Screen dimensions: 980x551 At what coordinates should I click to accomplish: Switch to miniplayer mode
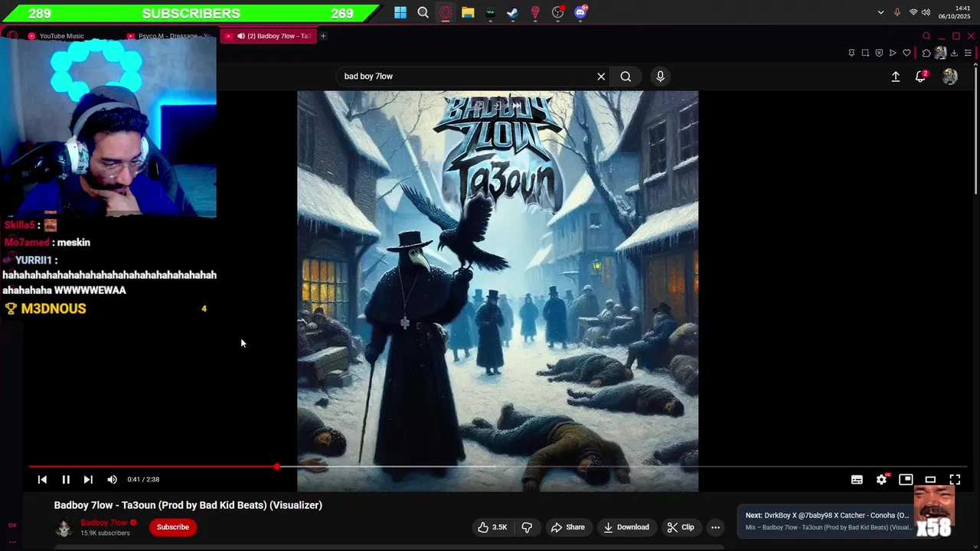[x=906, y=479]
